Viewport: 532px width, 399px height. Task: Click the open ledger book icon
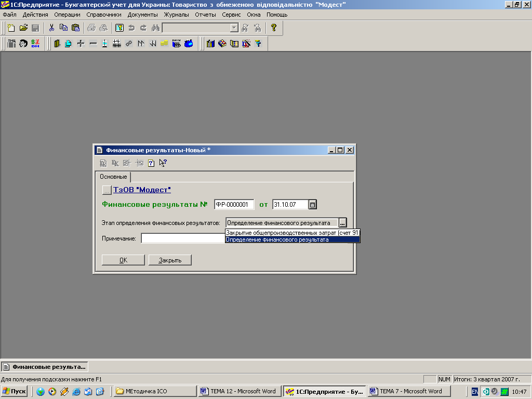(x=234, y=44)
